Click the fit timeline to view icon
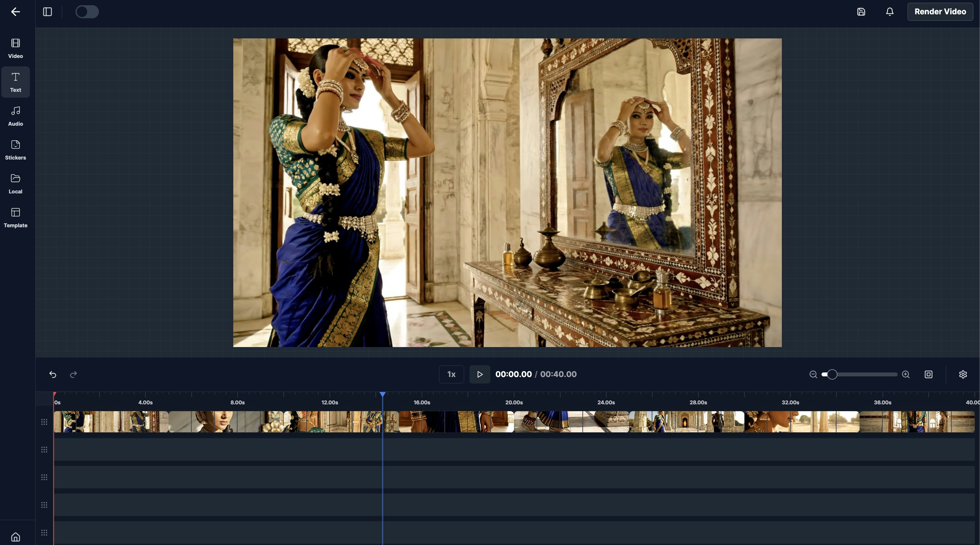Screen dimensions: 980x545 pyautogui.click(x=928, y=374)
